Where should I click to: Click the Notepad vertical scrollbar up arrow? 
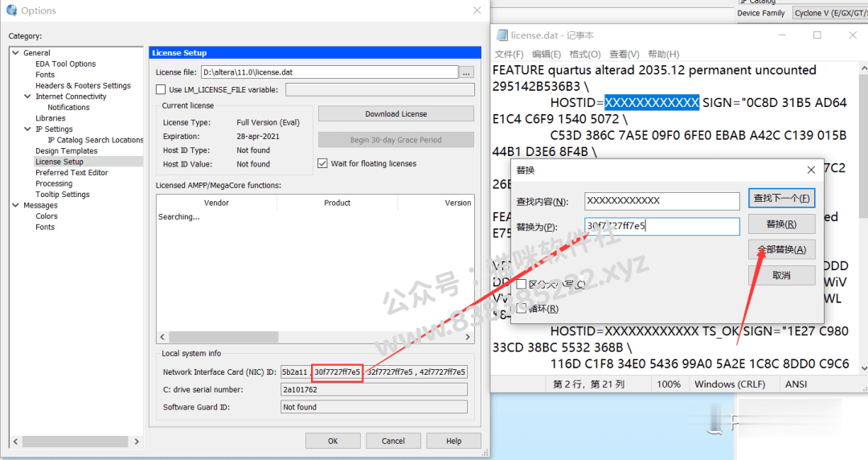(863, 68)
